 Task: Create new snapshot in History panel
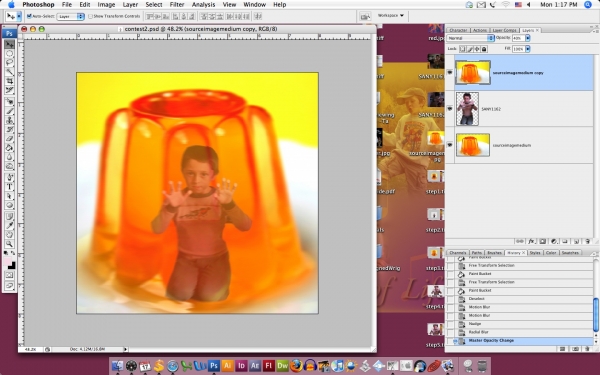(575, 349)
